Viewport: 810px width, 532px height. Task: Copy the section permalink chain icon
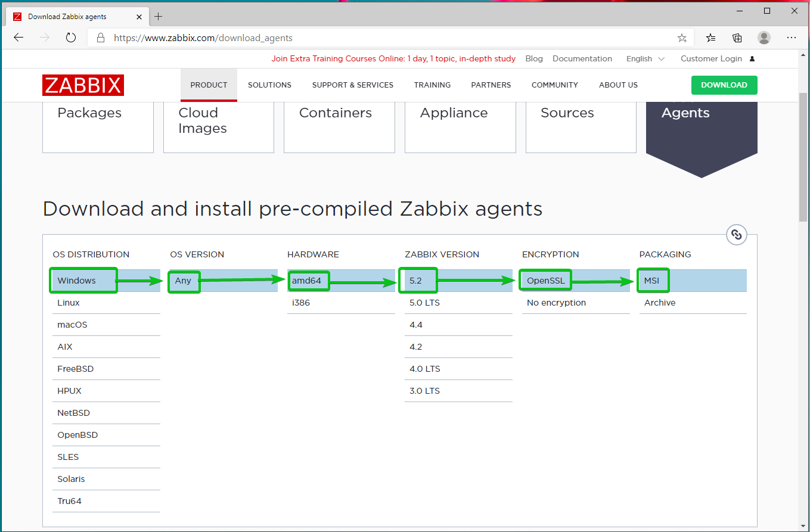click(x=737, y=235)
